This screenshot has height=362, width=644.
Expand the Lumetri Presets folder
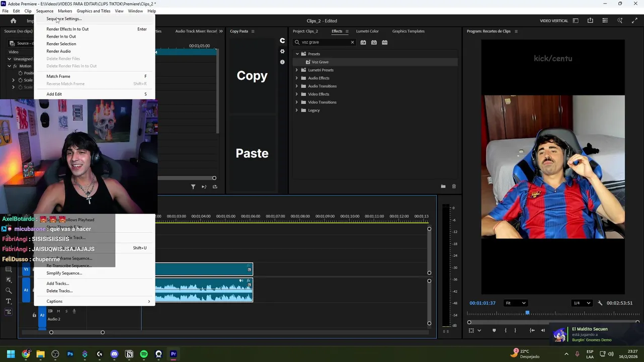297,70
